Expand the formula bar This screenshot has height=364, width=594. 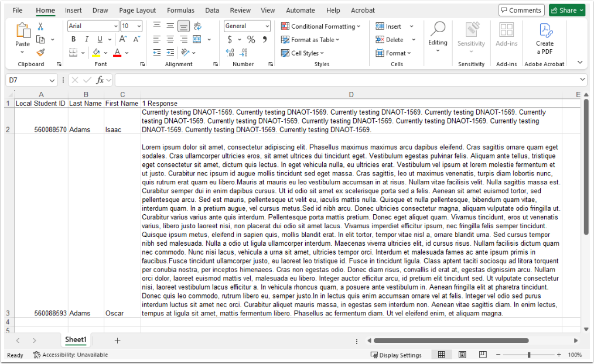582,80
